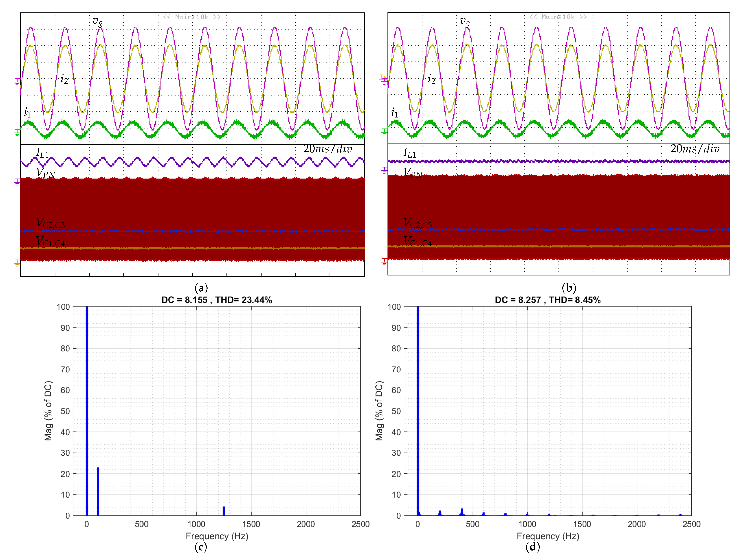Click the 'Main:10k' label in panel (b)
740x560 pixels.
click(x=558, y=17)
